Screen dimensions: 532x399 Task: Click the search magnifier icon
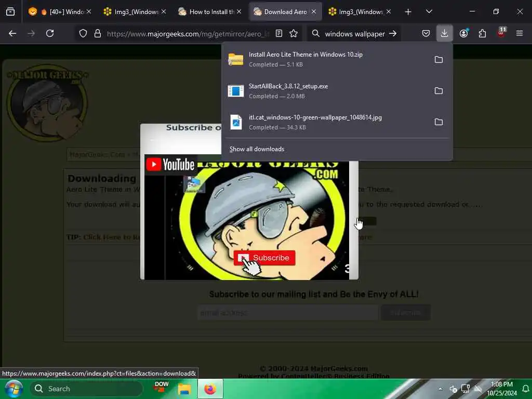click(x=315, y=34)
